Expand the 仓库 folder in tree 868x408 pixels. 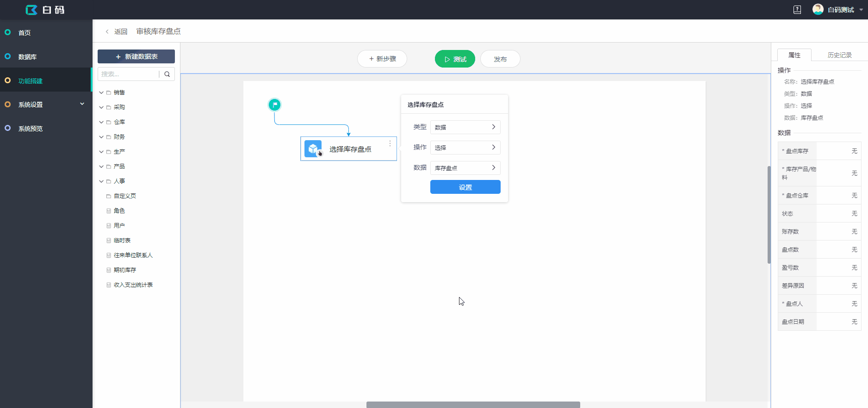point(101,122)
